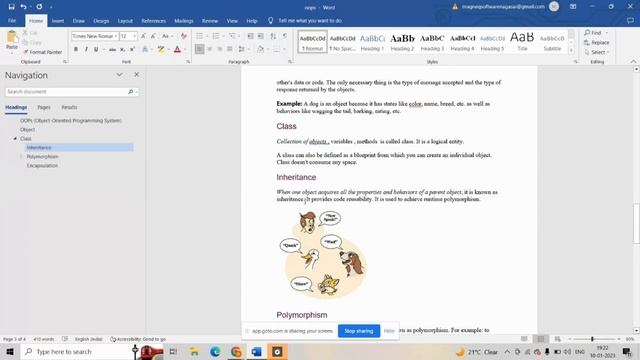
Task: Switch to the Layout tab
Action: [125, 20]
